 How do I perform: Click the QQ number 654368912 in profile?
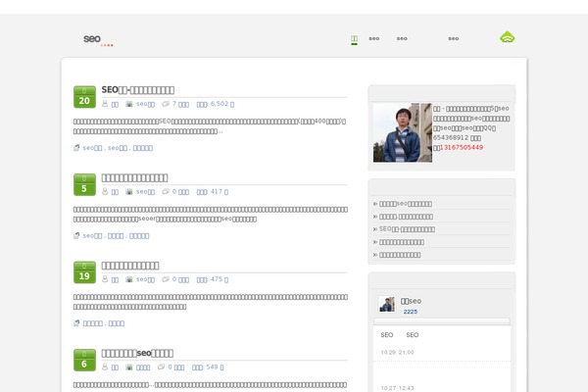point(451,137)
